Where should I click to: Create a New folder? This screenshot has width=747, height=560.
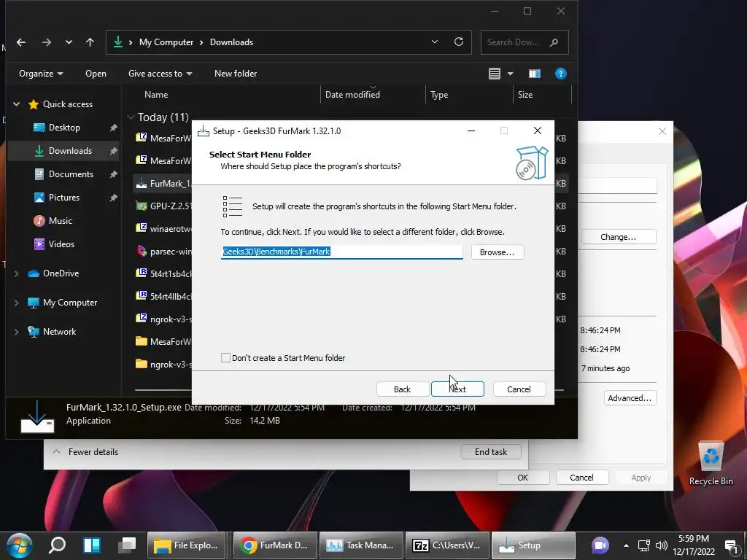tap(236, 74)
